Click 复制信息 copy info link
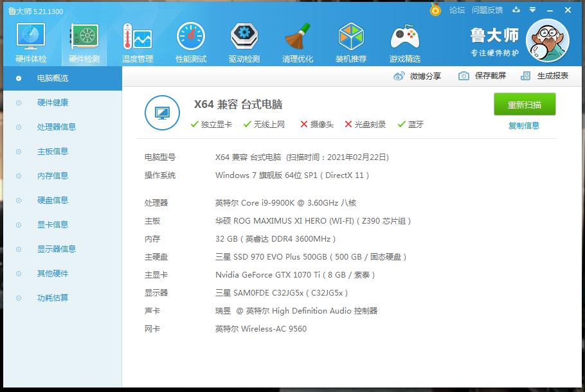Image resolution: width=585 pixels, height=392 pixels. [x=524, y=126]
